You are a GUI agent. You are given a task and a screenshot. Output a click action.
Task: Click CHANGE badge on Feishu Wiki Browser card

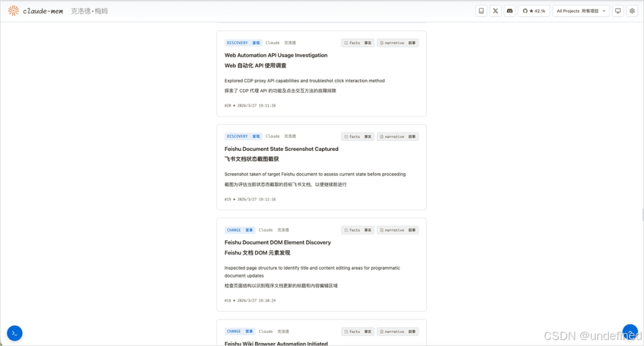click(240, 331)
